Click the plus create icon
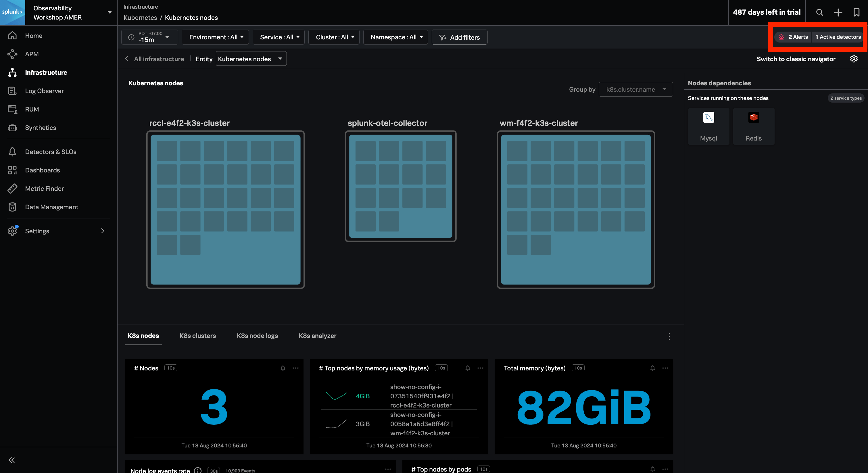The image size is (868, 473). click(x=838, y=12)
